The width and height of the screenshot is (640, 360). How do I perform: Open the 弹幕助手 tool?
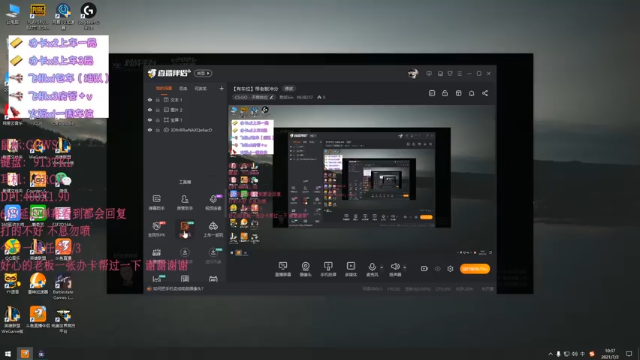click(x=156, y=202)
